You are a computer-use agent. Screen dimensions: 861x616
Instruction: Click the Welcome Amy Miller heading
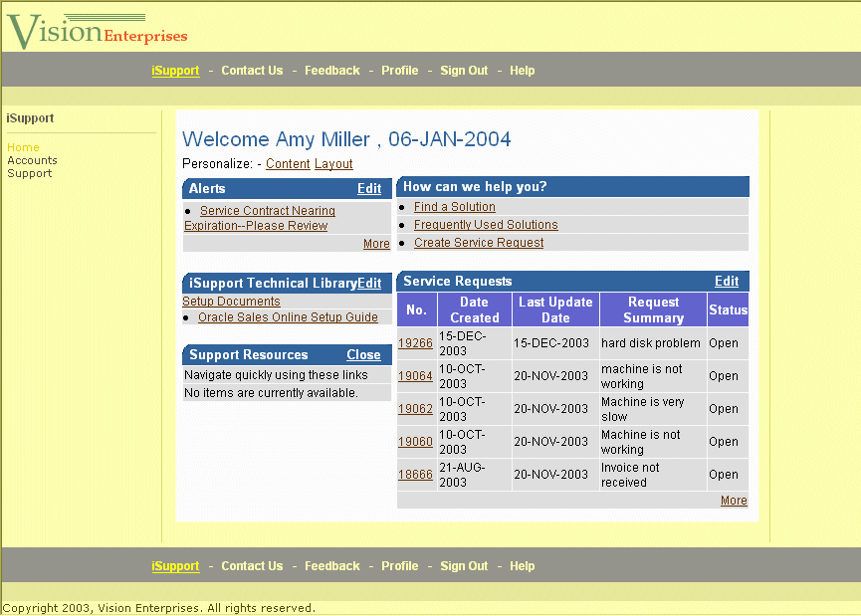point(346,139)
